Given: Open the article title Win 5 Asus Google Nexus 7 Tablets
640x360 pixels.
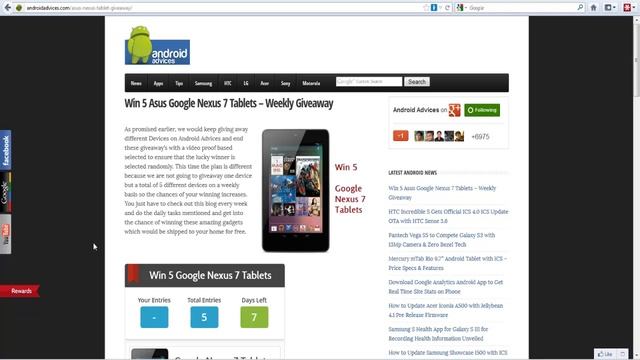Looking at the screenshot, I should (229, 103).
